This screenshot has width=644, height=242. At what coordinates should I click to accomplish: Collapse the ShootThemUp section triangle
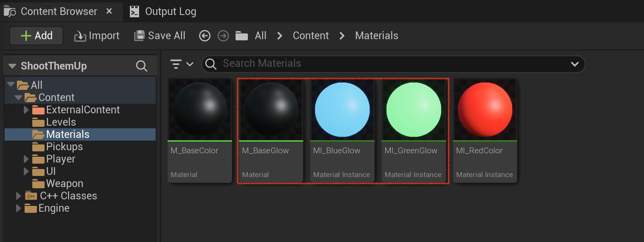click(x=12, y=66)
